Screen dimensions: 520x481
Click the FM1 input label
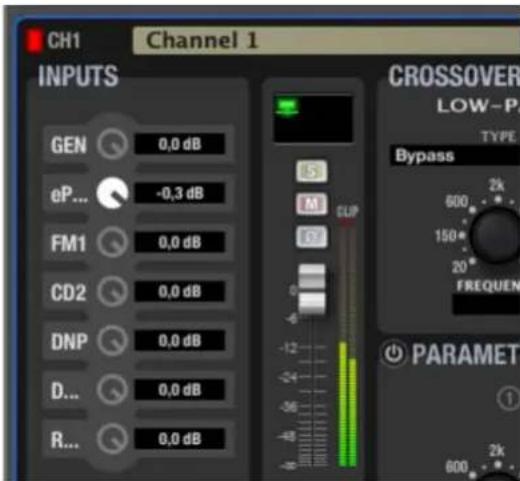[x=68, y=243]
